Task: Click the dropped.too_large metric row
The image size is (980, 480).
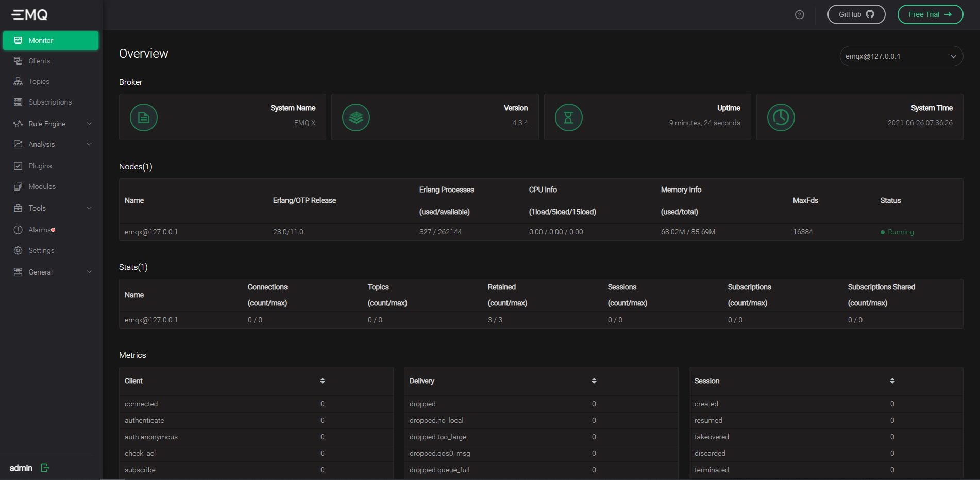Action: [541, 437]
